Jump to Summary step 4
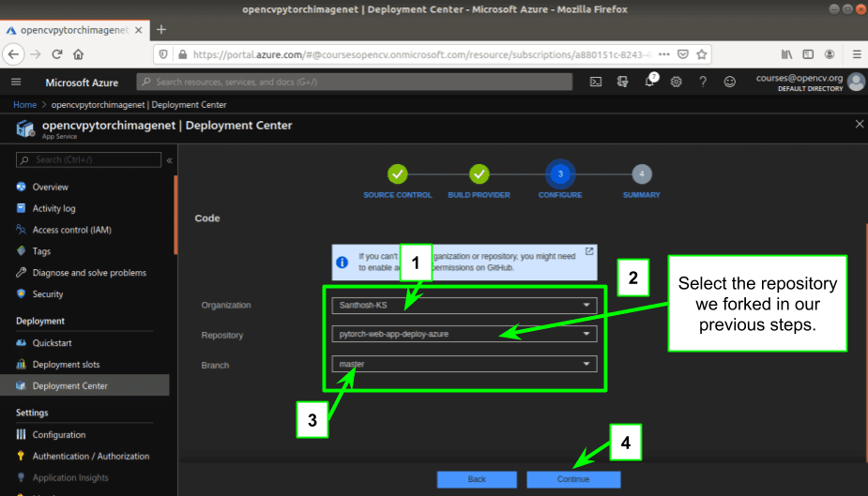The image size is (868, 496). (x=642, y=174)
